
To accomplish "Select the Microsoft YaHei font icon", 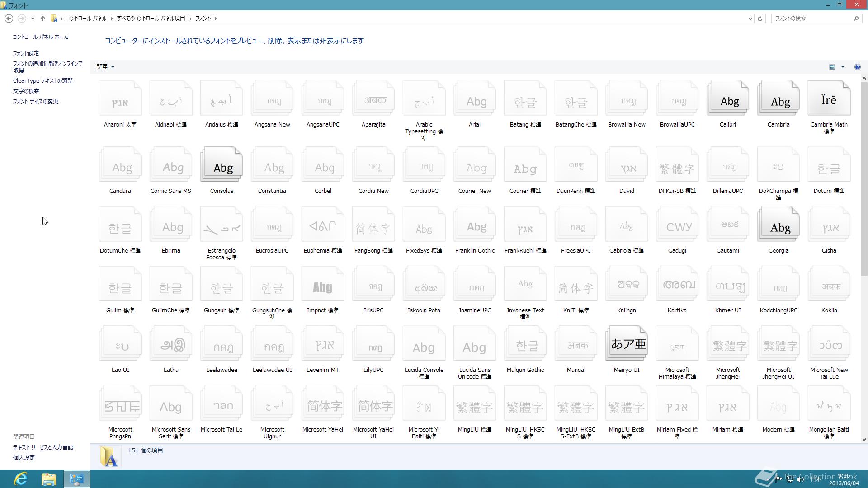I will pyautogui.click(x=323, y=404).
